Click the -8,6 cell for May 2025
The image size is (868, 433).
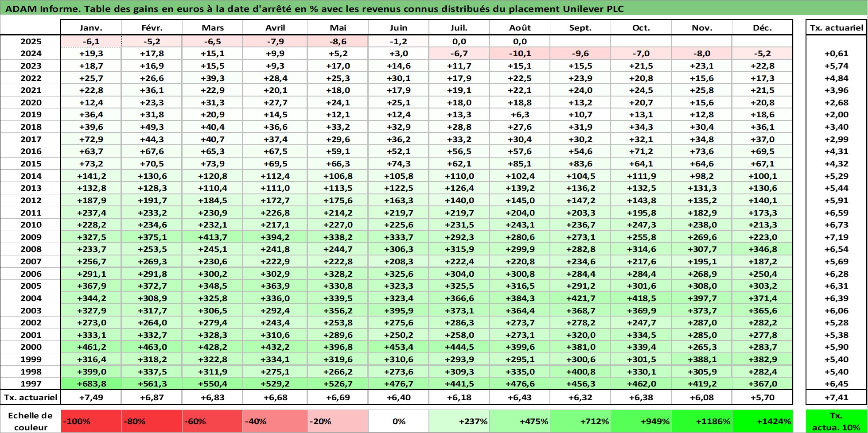click(x=338, y=42)
